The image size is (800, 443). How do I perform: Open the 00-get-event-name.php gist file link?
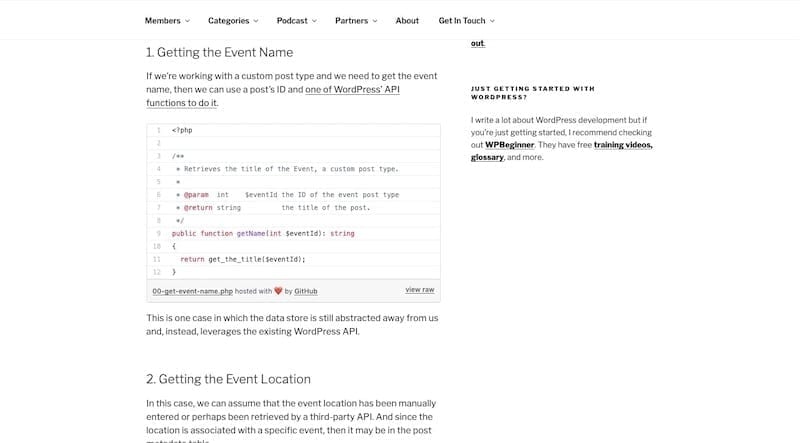(x=192, y=291)
